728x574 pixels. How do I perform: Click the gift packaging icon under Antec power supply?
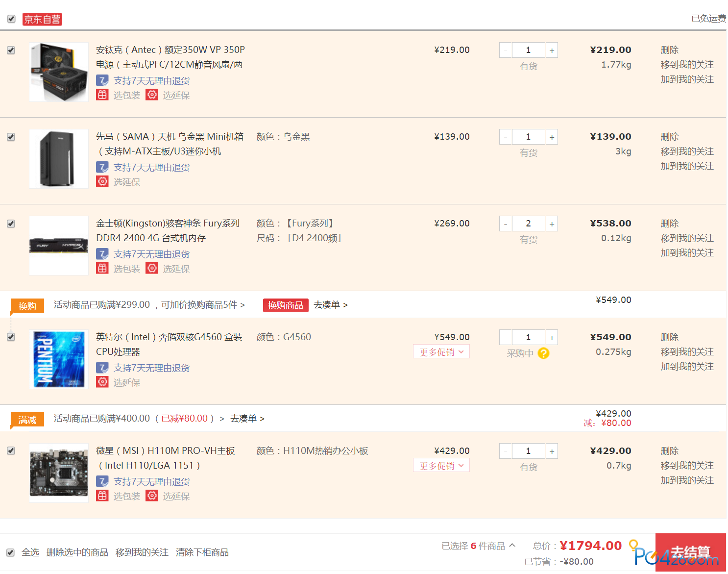(x=102, y=95)
